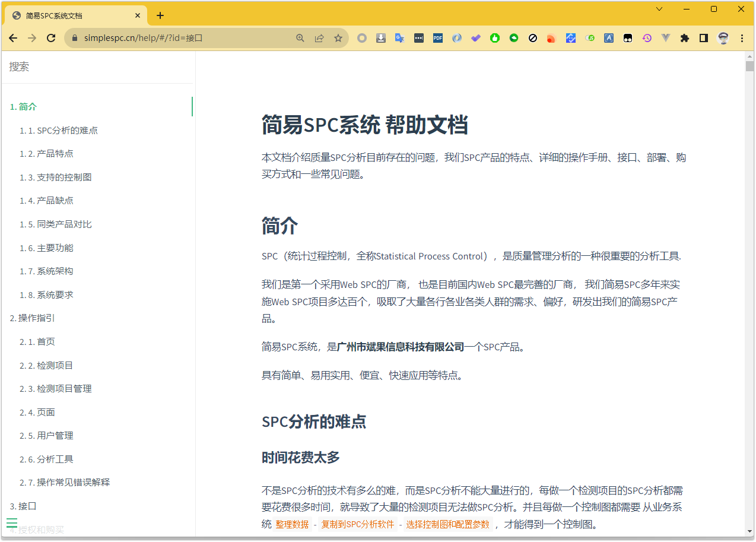This screenshot has width=756, height=542.
Task: Reload the page with the refresh icon
Action: [51, 38]
